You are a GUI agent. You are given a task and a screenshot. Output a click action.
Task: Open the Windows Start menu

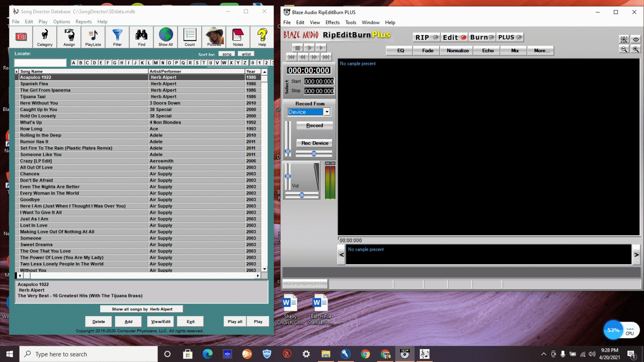click(10, 354)
